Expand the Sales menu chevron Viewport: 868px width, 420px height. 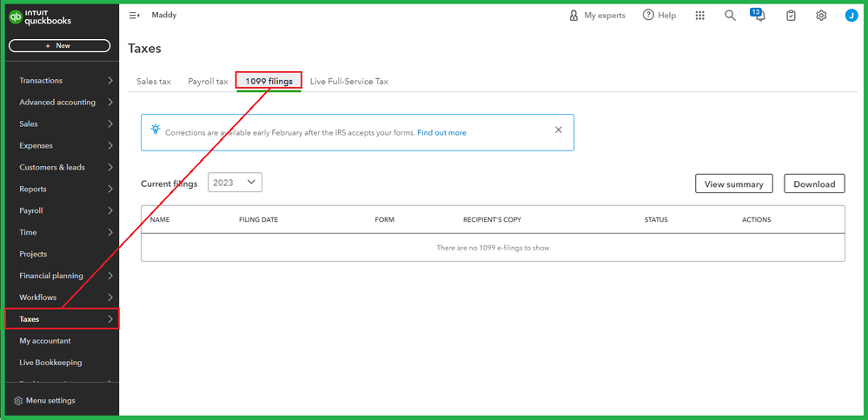pyautogui.click(x=110, y=124)
